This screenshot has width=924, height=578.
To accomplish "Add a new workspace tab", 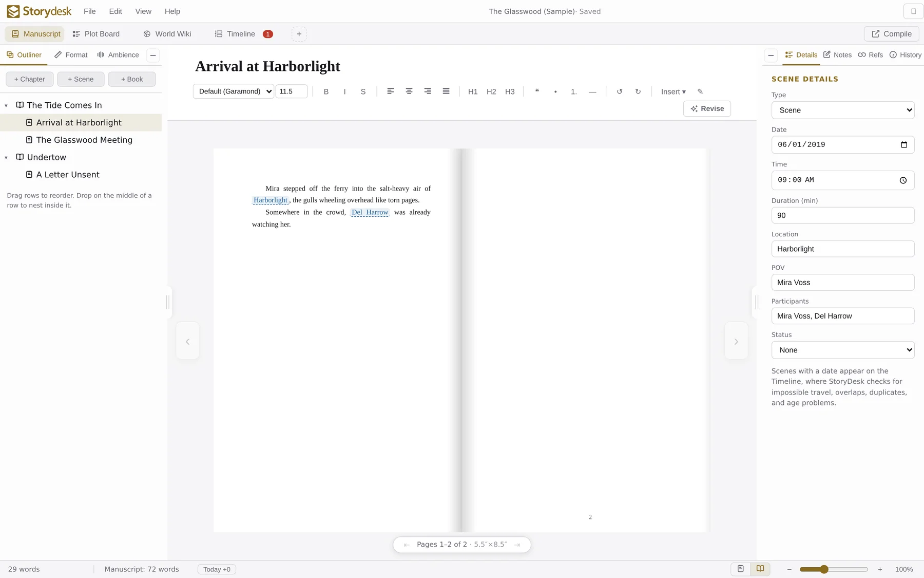I will (299, 34).
